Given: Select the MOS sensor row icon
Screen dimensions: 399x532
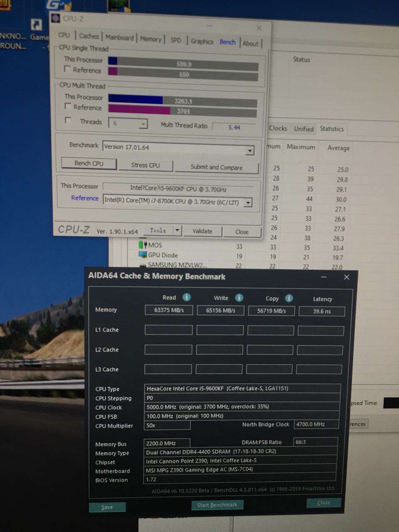Looking at the screenshot, I should pyautogui.click(x=143, y=244).
